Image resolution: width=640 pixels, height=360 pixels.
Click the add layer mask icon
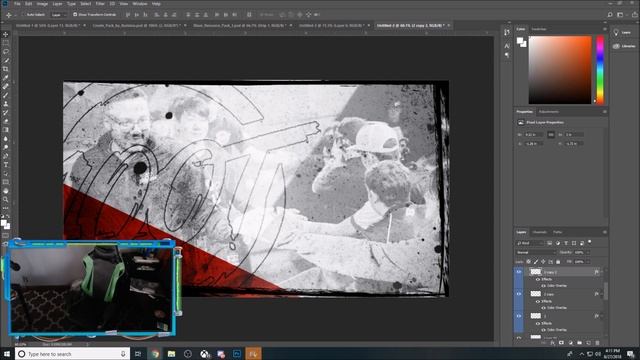(561, 343)
